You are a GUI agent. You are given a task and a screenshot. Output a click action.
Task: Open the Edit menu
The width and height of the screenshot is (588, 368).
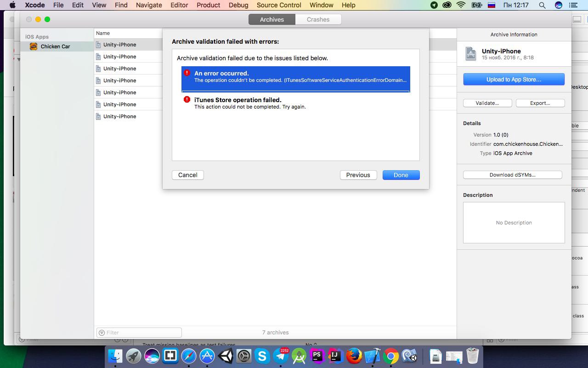click(x=78, y=5)
